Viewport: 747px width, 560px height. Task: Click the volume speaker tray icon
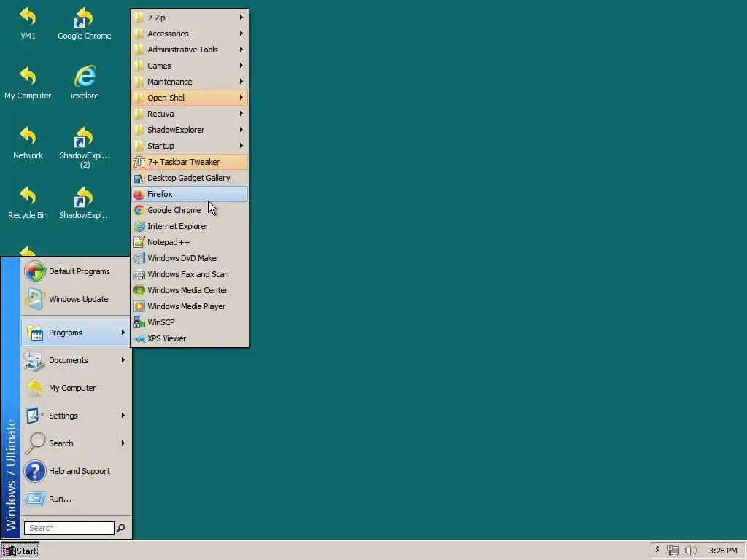point(690,551)
